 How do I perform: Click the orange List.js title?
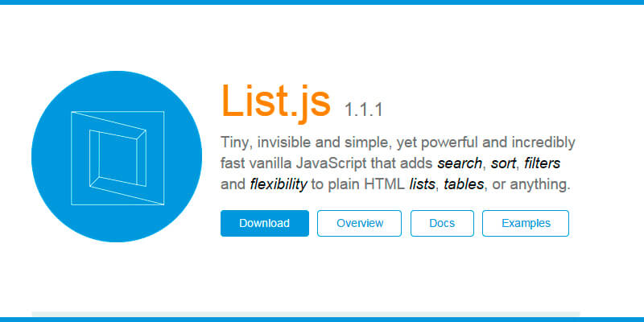point(275,101)
